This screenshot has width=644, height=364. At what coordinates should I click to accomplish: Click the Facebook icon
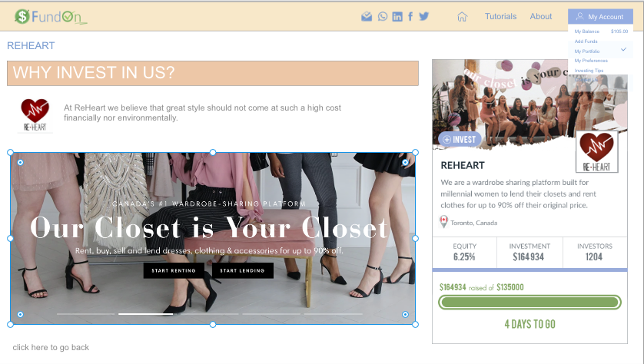pyautogui.click(x=410, y=16)
